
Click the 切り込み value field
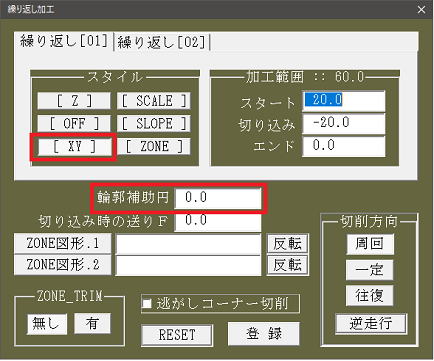pos(344,123)
